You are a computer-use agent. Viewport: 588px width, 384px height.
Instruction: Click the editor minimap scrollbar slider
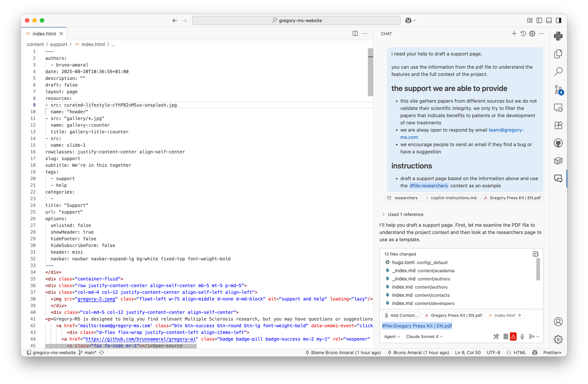point(370,72)
